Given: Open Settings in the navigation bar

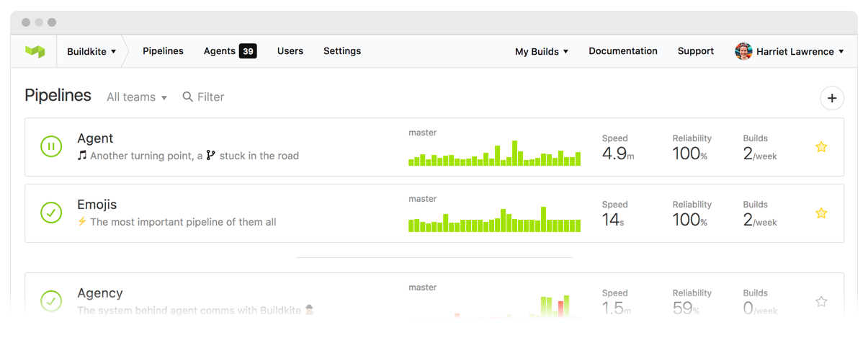Looking at the screenshot, I should tap(342, 51).
